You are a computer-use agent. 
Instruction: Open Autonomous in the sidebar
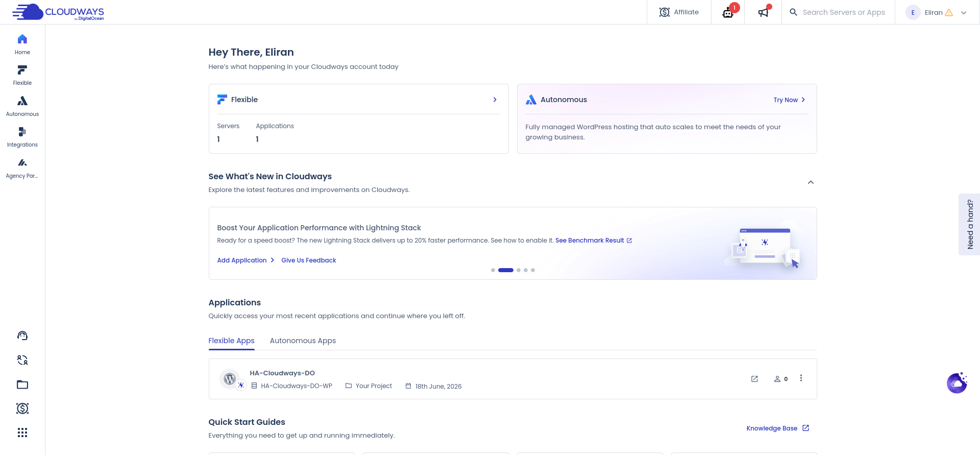point(22,106)
